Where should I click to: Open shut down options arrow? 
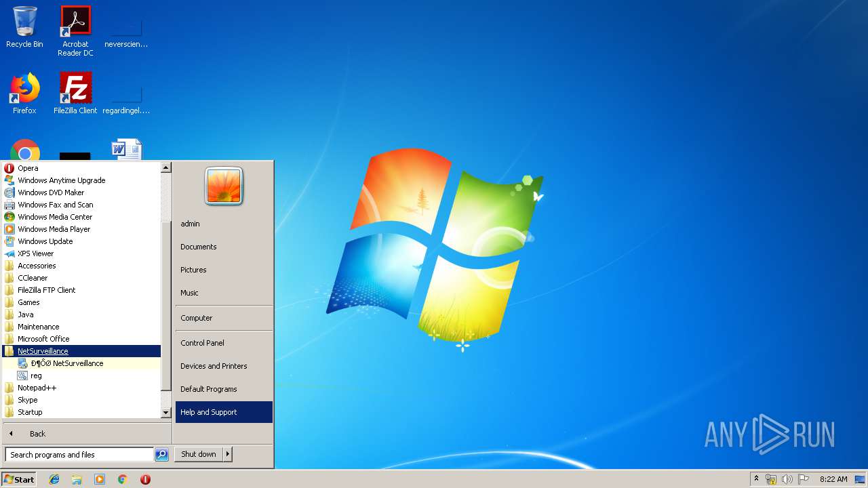(x=228, y=454)
